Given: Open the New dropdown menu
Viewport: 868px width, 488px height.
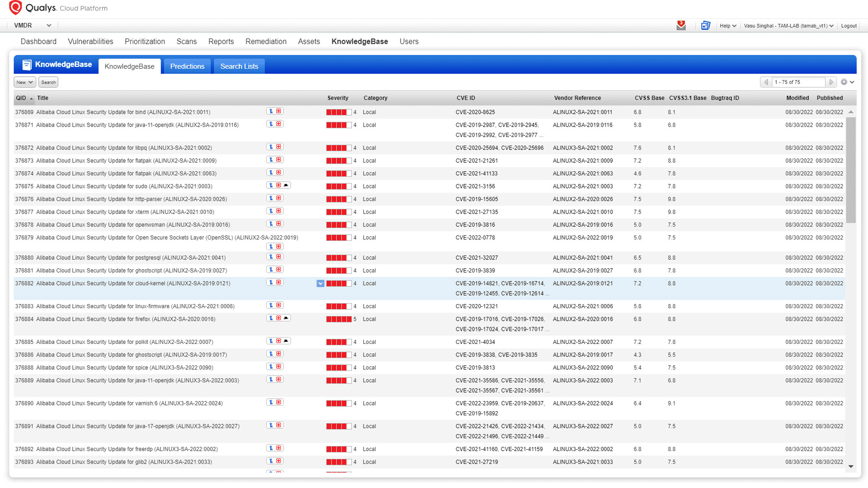Looking at the screenshot, I should (x=24, y=82).
